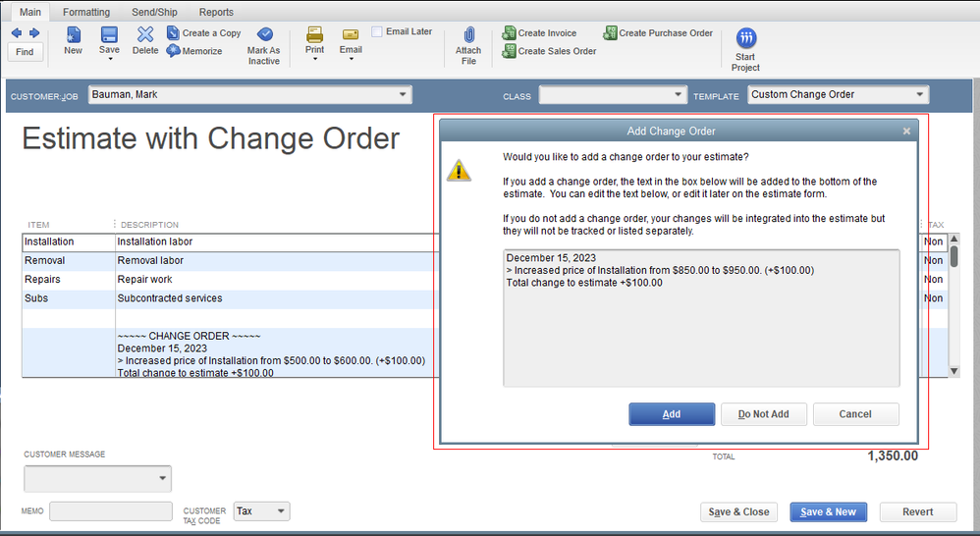Viewport: 980px width, 536px height.
Task: Click the New estimate icon
Action: point(73,34)
